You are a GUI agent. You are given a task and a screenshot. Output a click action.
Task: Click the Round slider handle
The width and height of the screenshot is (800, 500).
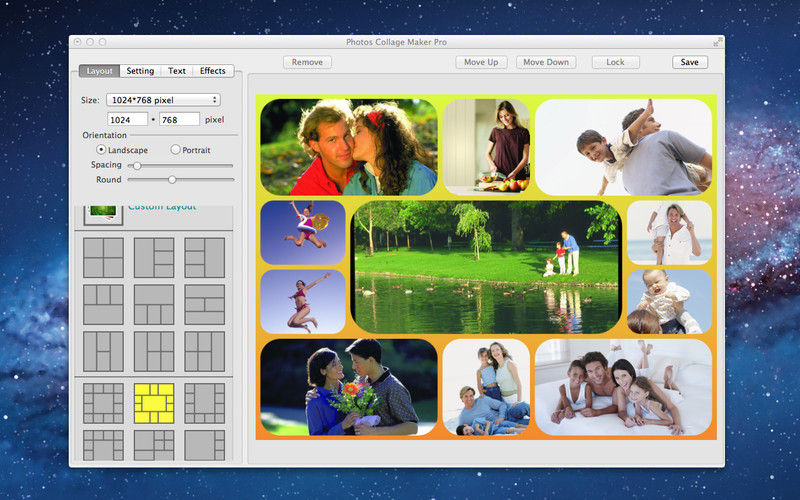pos(172,180)
